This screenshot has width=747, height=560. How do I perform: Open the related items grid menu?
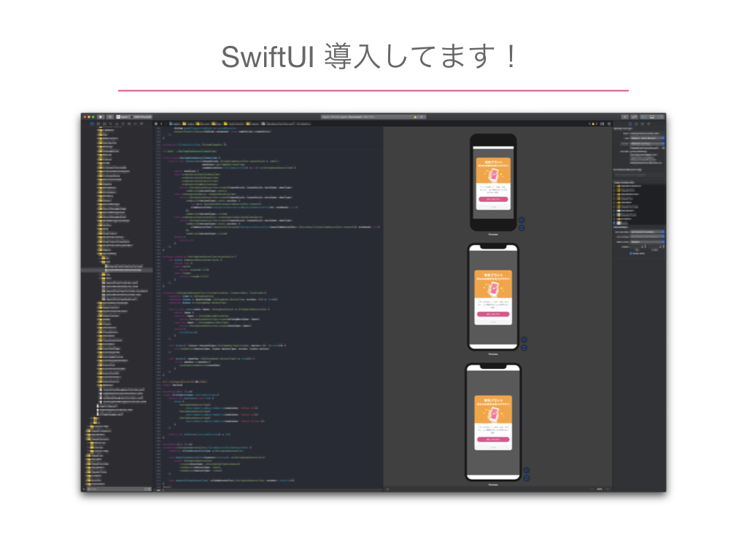156,124
